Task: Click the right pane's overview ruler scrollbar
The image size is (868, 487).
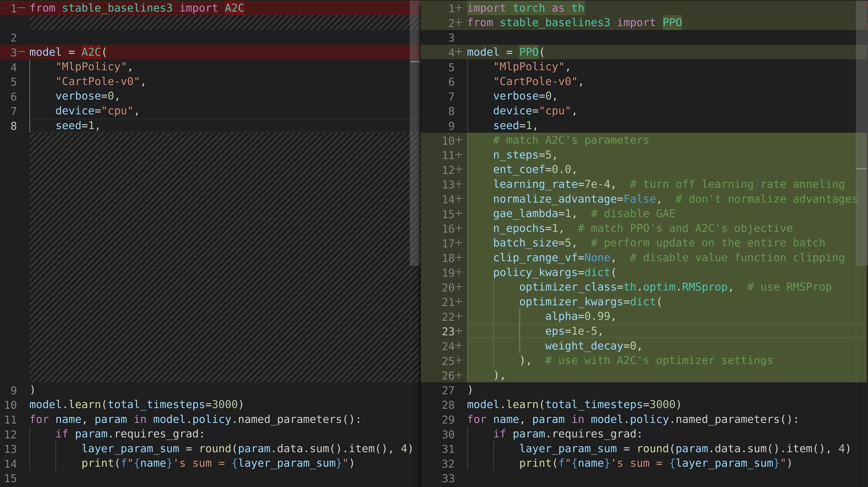Action: click(862, 135)
